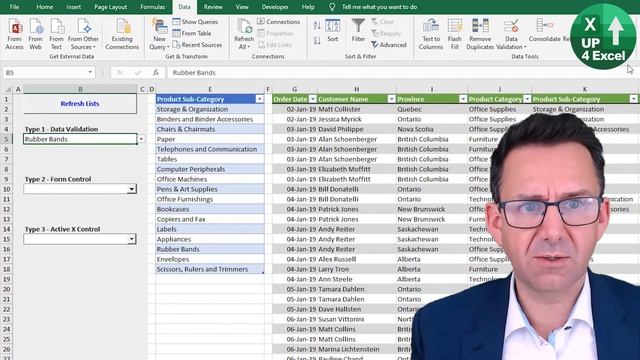The image size is (640, 360).
Task: Click the Insert Function fx icon
Action: (x=156, y=72)
